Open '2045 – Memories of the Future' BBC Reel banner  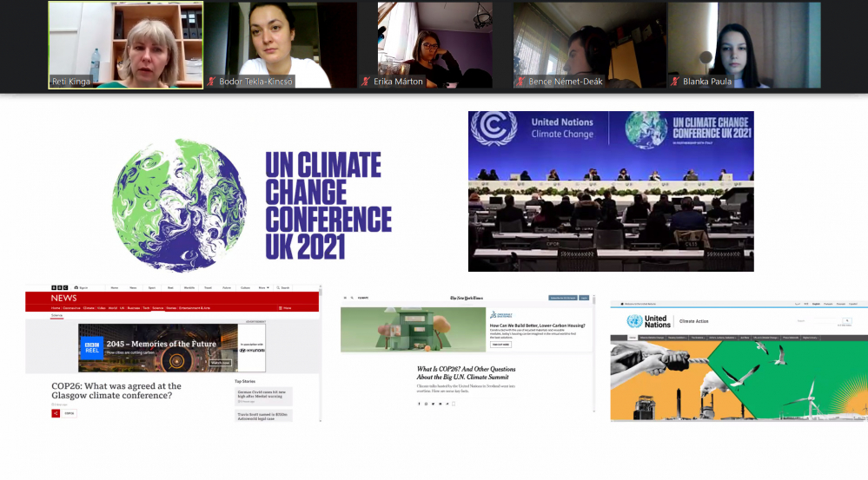[172, 348]
